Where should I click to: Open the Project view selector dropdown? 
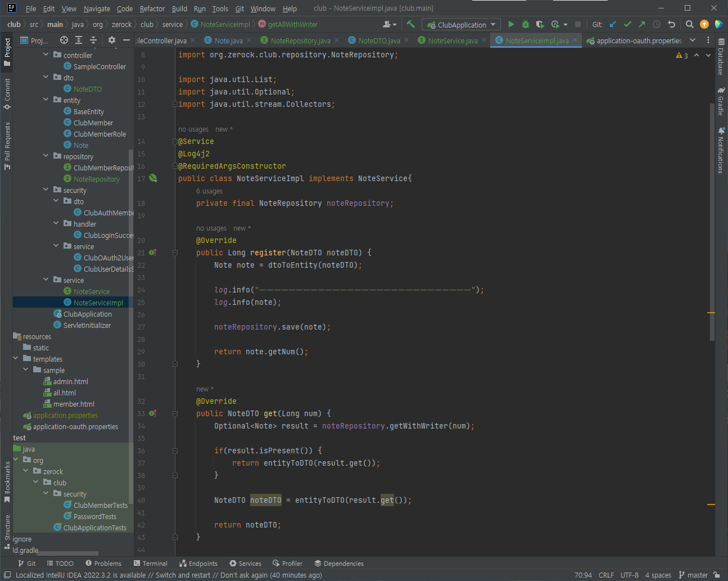click(x=34, y=40)
